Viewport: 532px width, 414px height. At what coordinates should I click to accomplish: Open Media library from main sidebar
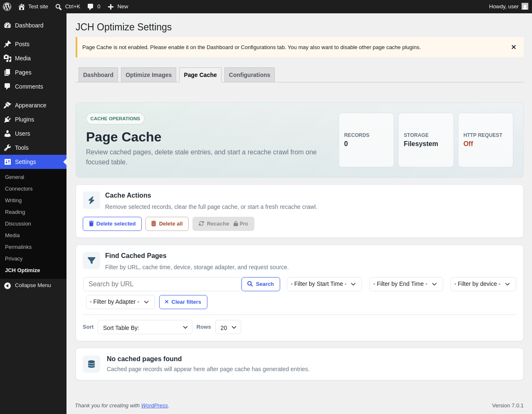33,58
